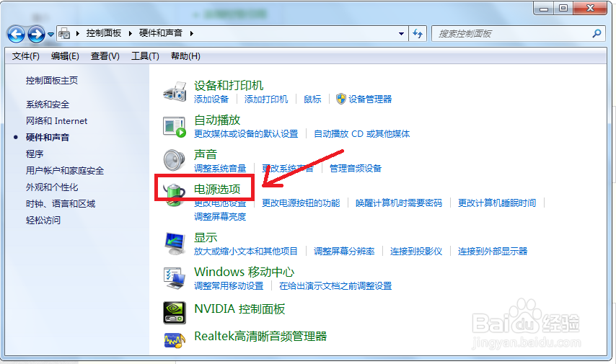Click 连接到投影仪 link
616x364 pixels.
click(416, 252)
